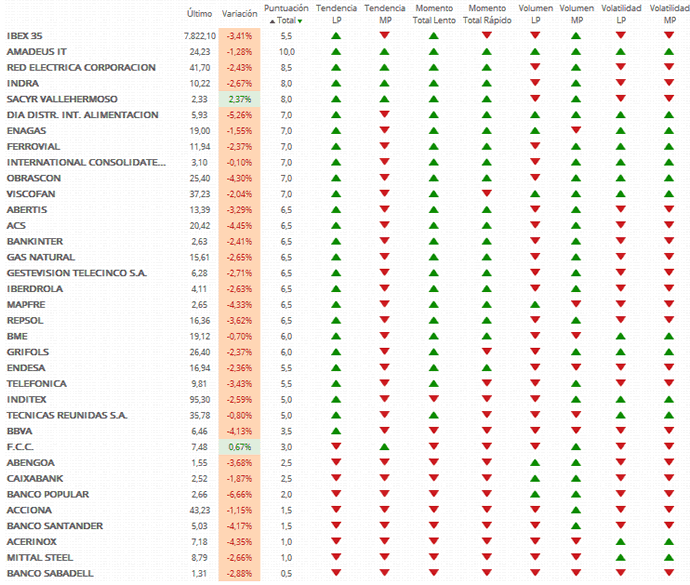Open the AMADEUS IT row name
The image size is (690, 585).
37,52
